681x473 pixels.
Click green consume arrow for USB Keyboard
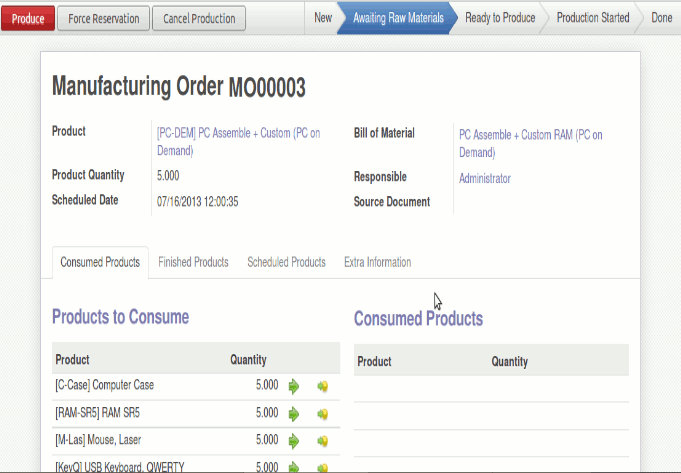pyautogui.click(x=293, y=466)
